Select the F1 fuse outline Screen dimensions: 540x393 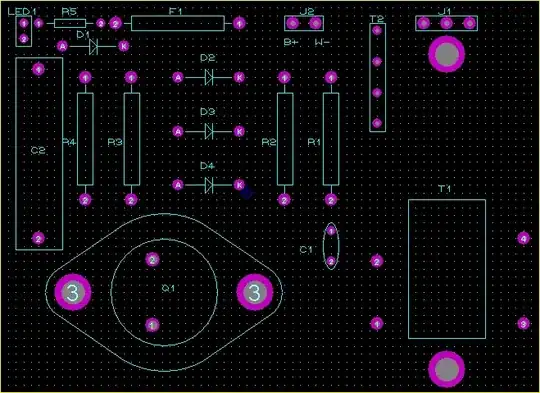pyautogui.click(x=178, y=23)
